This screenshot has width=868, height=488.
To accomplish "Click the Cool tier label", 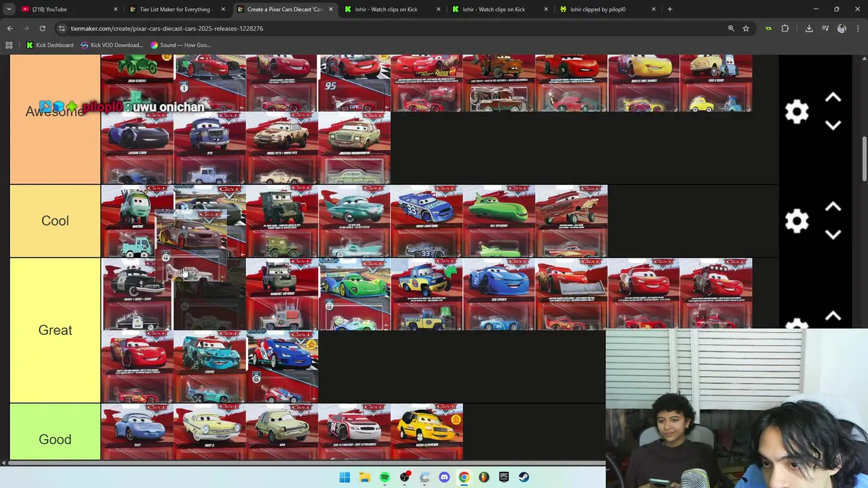I will pos(55,221).
